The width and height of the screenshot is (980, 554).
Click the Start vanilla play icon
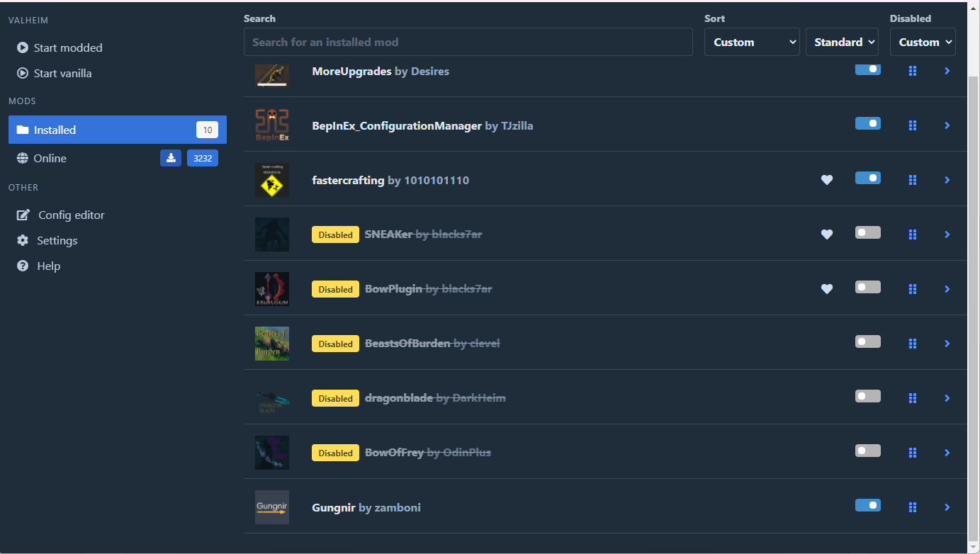tap(23, 74)
